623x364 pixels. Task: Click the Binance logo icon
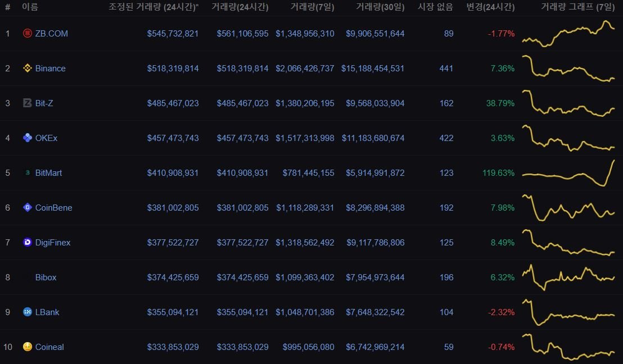coord(27,69)
